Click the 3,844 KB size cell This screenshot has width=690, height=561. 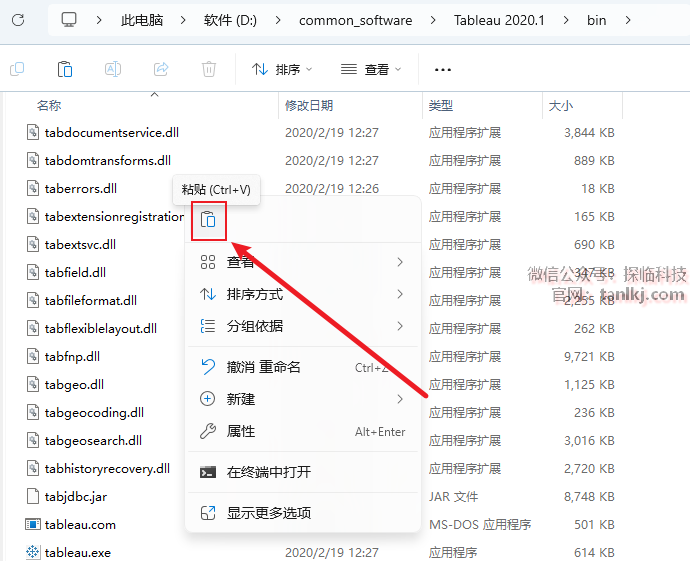coord(589,132)
